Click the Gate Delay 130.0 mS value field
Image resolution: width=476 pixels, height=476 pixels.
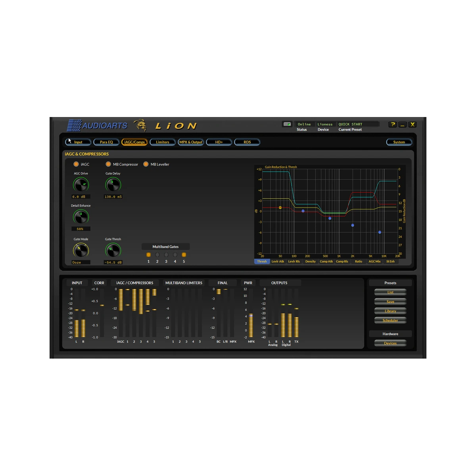pyautogui.click(x=113, y=197)
